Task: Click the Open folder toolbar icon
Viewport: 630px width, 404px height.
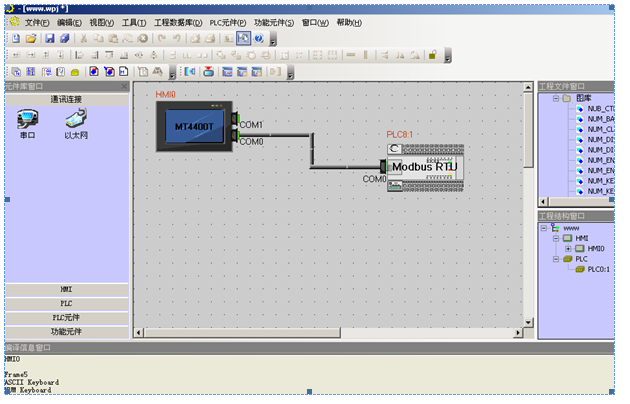Action: tap(31, 38)
